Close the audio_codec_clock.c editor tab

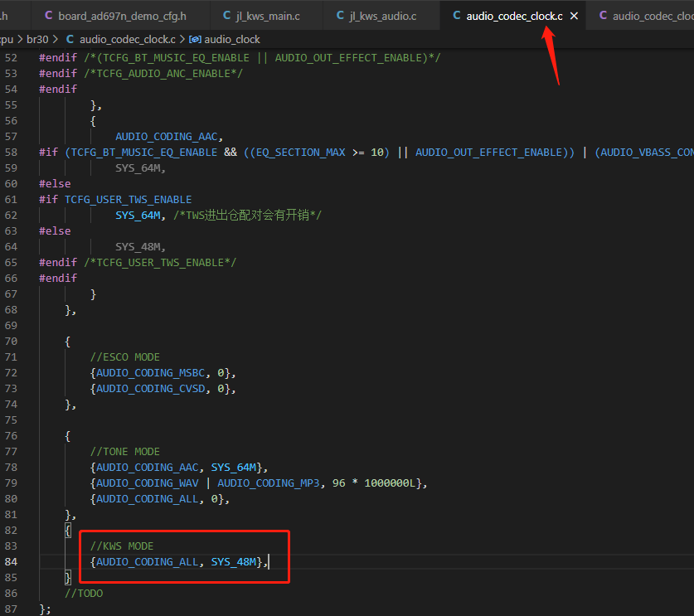[574, 16]
